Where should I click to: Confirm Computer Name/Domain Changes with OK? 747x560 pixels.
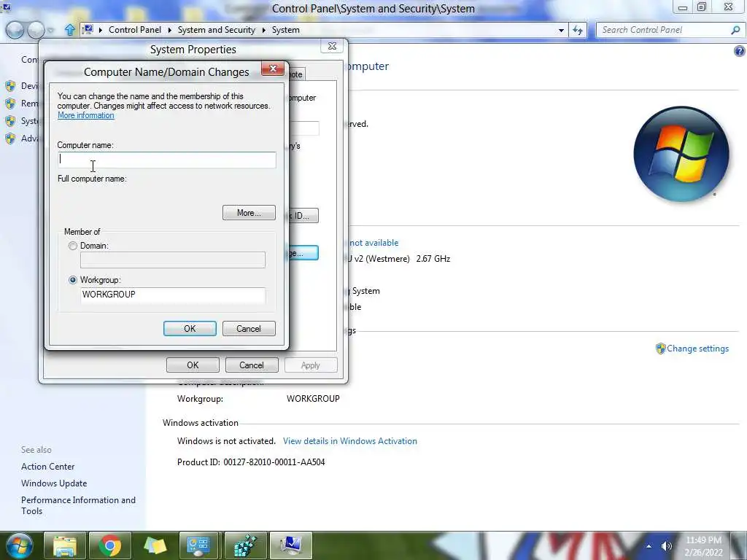[190, 329]
